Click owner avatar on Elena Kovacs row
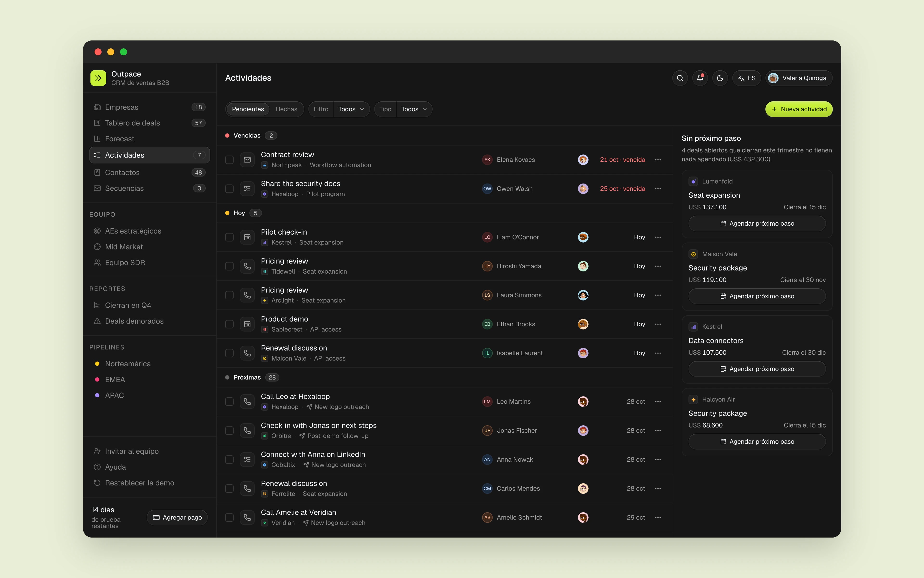Image resolution: width=924 pixels, height=578 pixels. pyautogui.click(x=583, y=160)
